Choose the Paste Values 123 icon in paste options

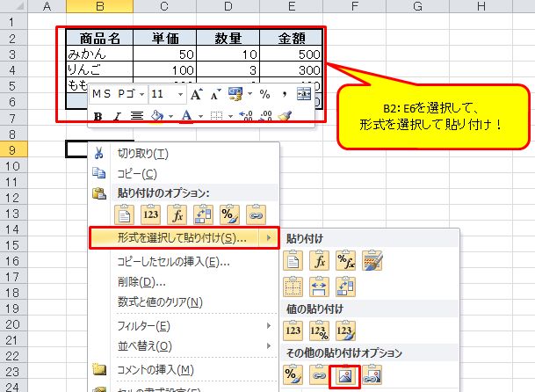150,214
